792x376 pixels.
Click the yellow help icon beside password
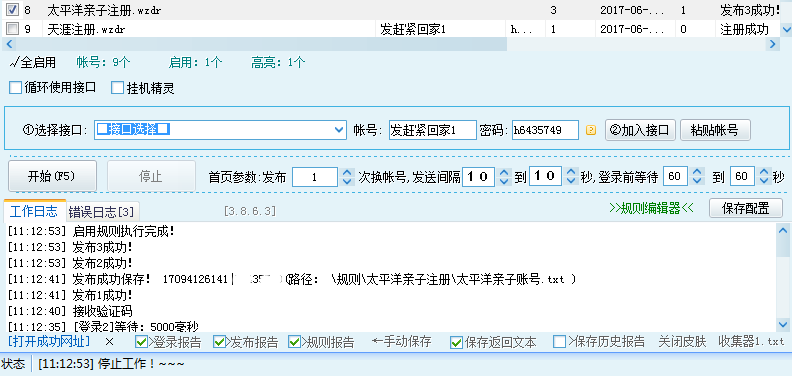[590, 130]
